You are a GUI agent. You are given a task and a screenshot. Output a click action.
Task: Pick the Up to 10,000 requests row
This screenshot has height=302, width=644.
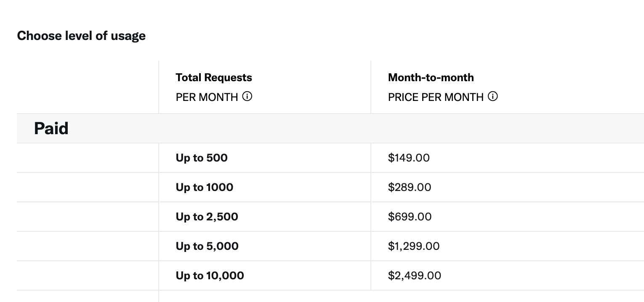coord(330,276)
